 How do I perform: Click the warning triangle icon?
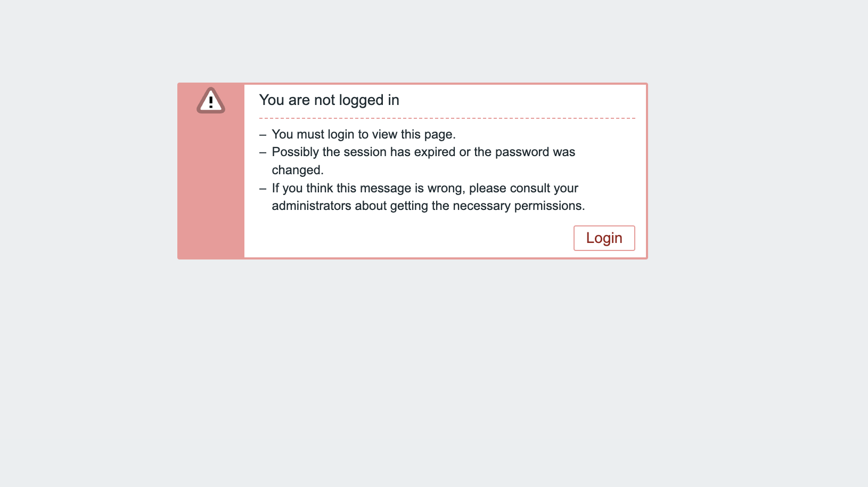pos(211,100)
